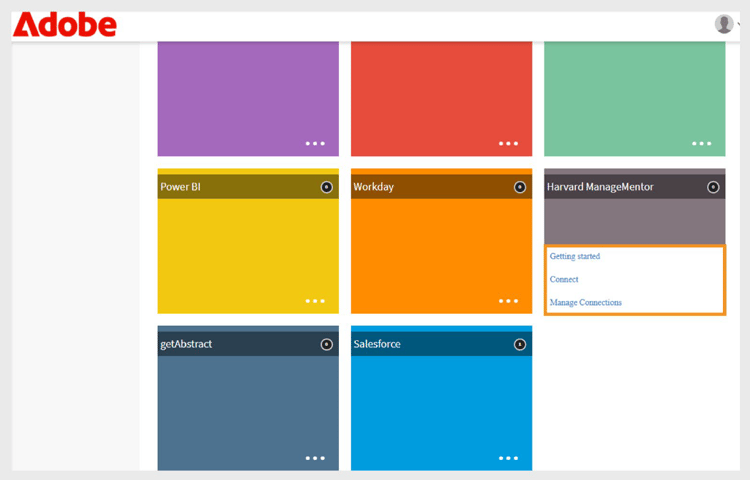Click the Manage Connections link

click(585, 303)
